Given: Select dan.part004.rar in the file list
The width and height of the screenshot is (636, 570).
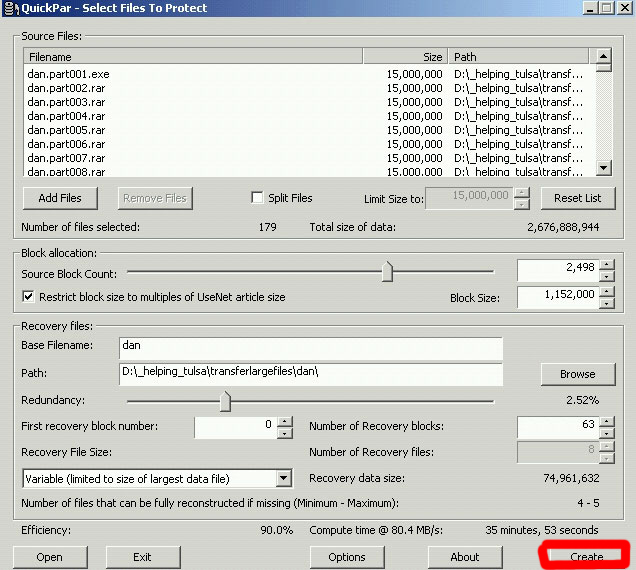Looking at the screenshot, I should coord(67,116).
